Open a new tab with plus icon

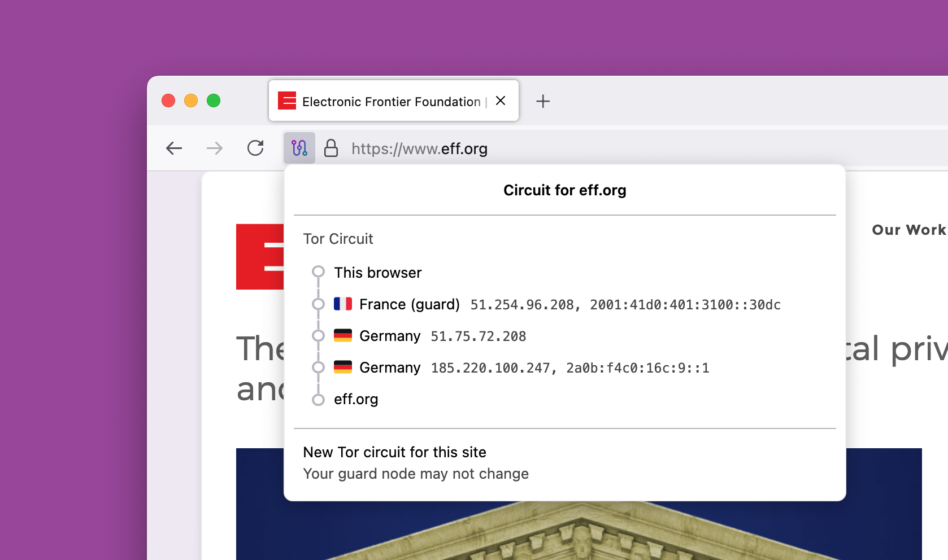click(x=543, y=102)
